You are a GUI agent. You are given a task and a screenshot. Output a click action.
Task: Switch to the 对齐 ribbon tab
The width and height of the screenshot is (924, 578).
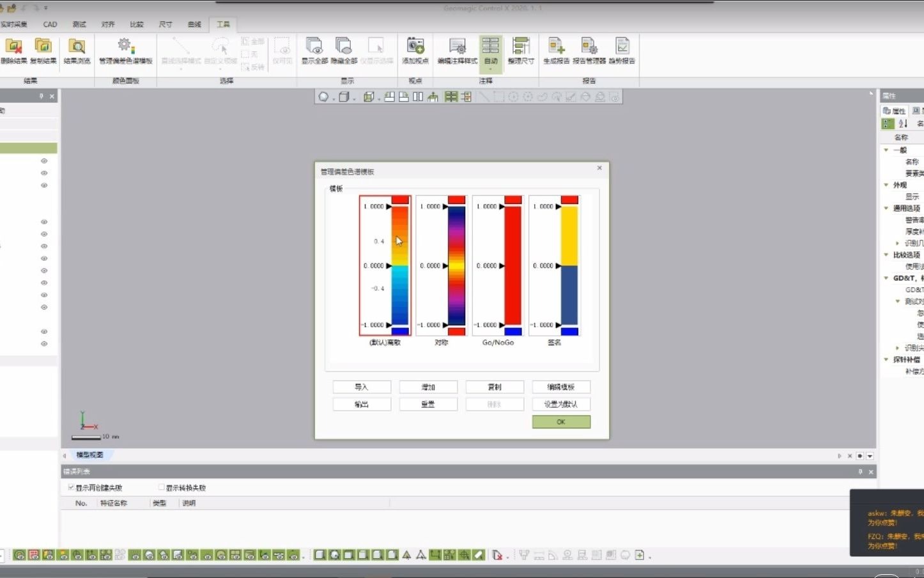[x=108, y=24]
